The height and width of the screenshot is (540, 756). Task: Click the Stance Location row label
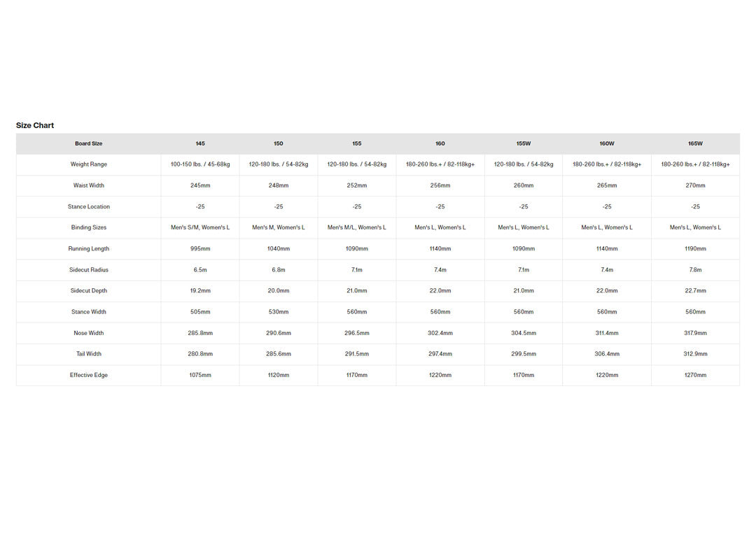coord(89,206)
